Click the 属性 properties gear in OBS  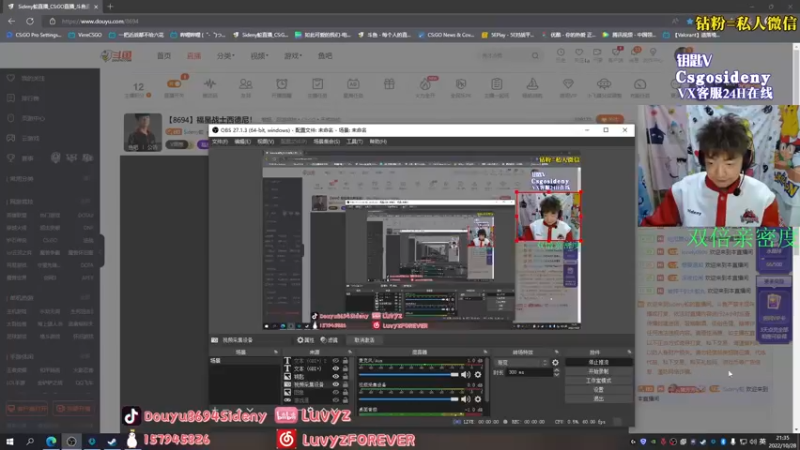point(306,340)
